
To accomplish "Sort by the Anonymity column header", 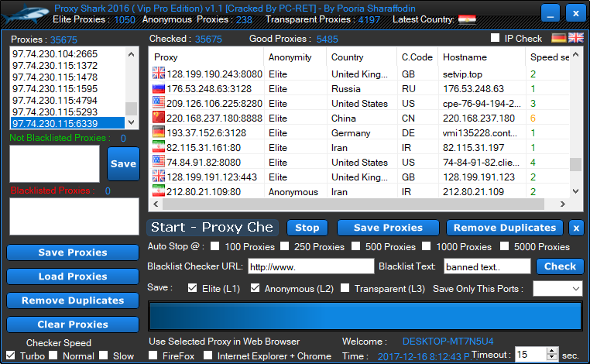I will 290,57.
